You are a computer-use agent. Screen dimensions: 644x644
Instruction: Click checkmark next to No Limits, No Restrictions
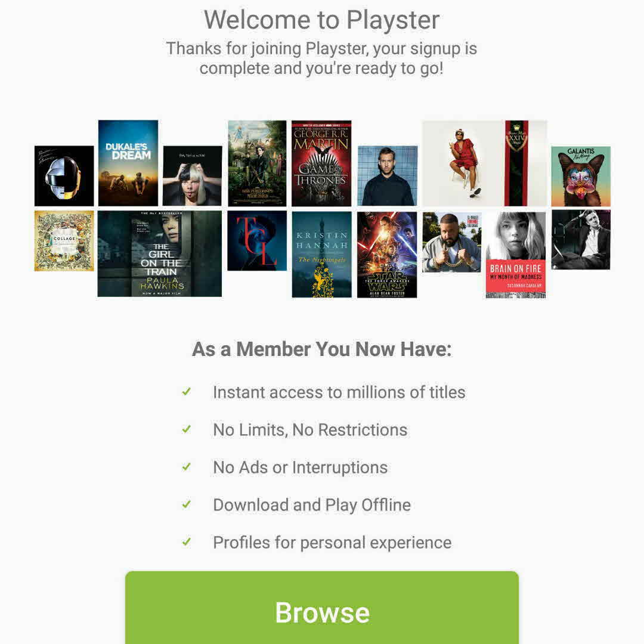187,429
